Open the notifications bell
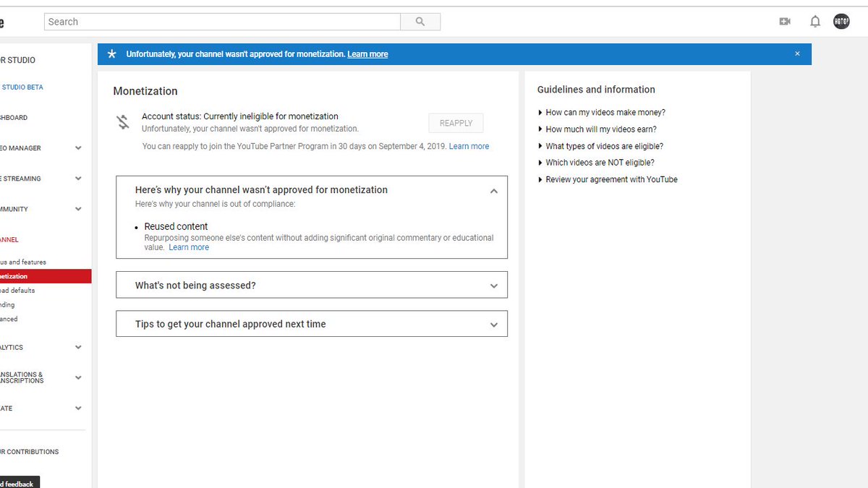The image size is (868, 488). 815,22
